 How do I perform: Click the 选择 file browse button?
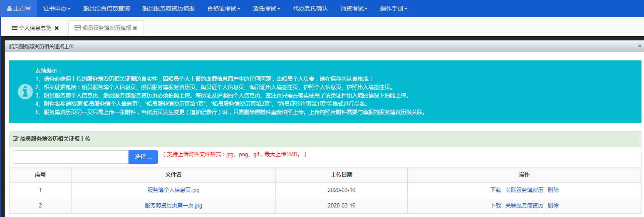pyautogui.click(x=143, y=157)
